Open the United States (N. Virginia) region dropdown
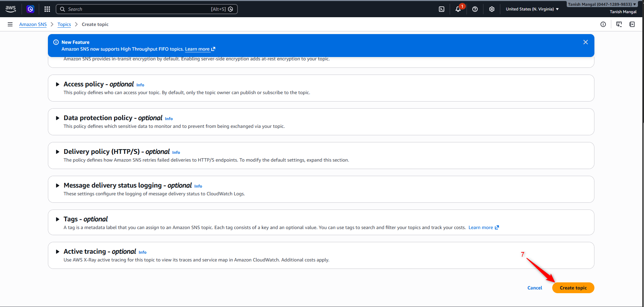This screenshot has height=307, width=644. coord(532,9)
